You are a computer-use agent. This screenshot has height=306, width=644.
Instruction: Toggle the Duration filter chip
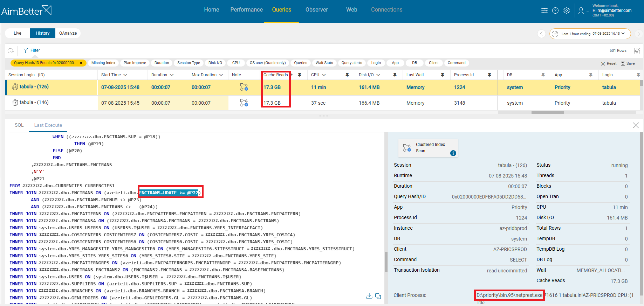point(162,63)
